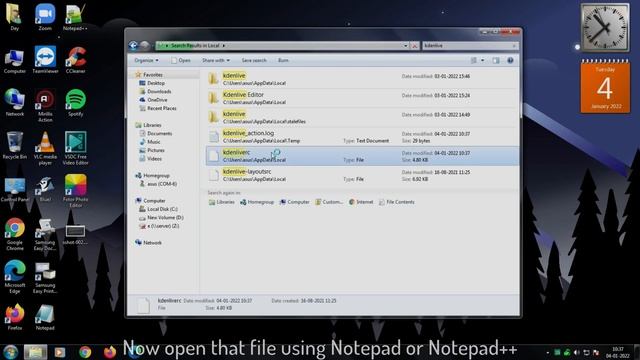The height and width of the screenshot is (360, 640).
Task: Search again in File Contents
Action: pyautogui.click(x=397, y=202)
